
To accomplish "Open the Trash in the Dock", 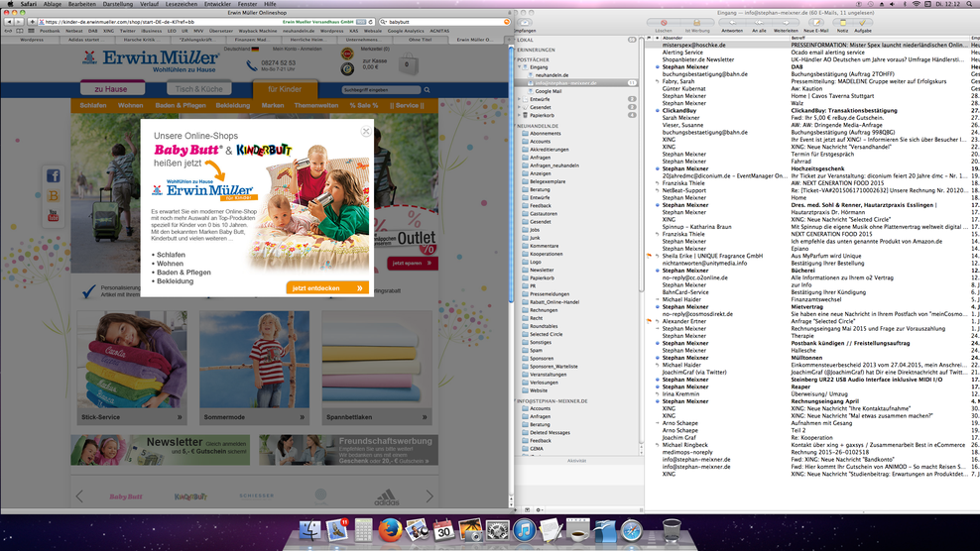I will click(672, 530).
